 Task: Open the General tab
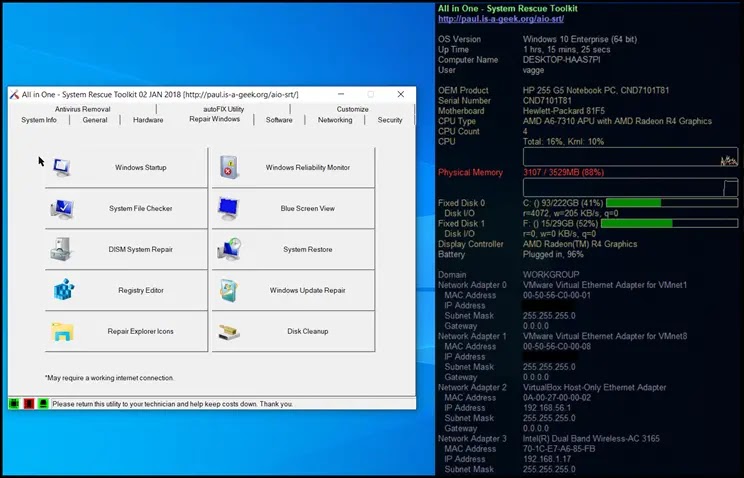click(95, 120)
